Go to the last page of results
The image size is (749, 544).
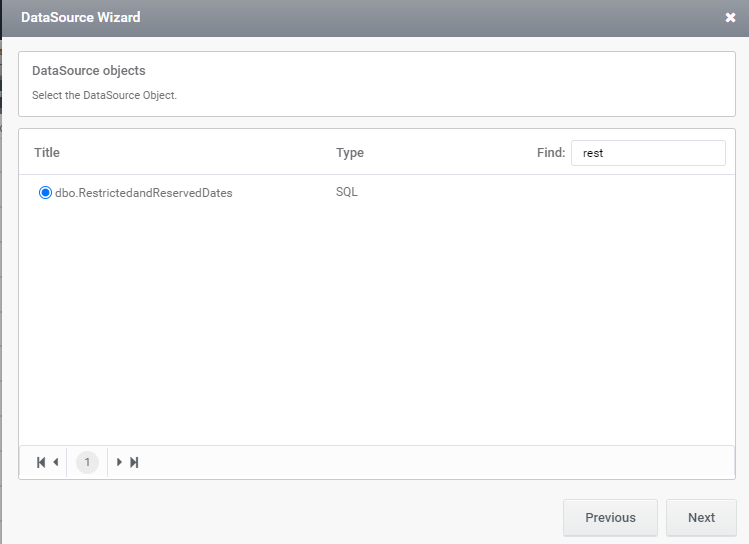point(134,462)
